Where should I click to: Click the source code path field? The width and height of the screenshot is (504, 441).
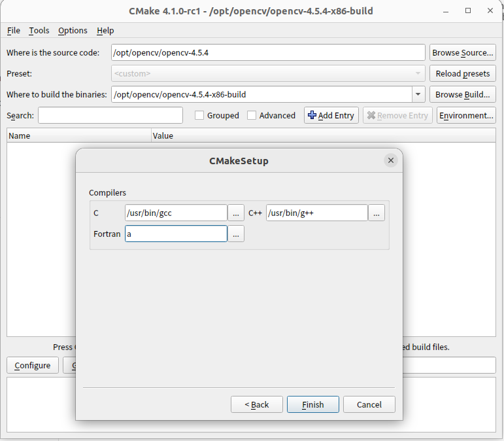[x=268, y=52]
